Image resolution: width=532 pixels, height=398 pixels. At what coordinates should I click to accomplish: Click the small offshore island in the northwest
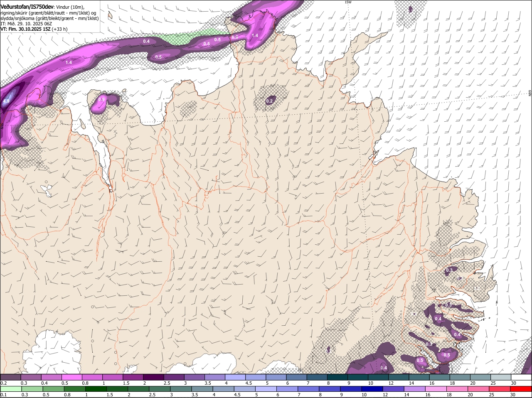[x=110, y=15]
